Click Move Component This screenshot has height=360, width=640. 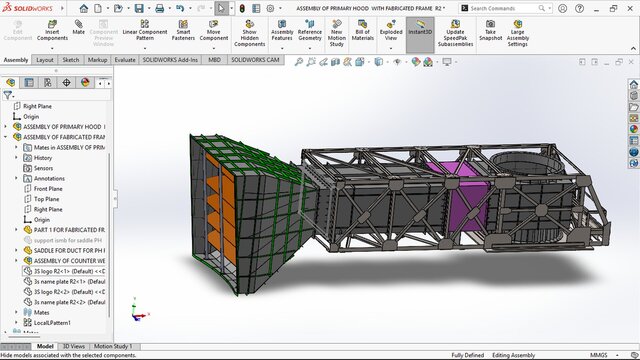point(213,31)
